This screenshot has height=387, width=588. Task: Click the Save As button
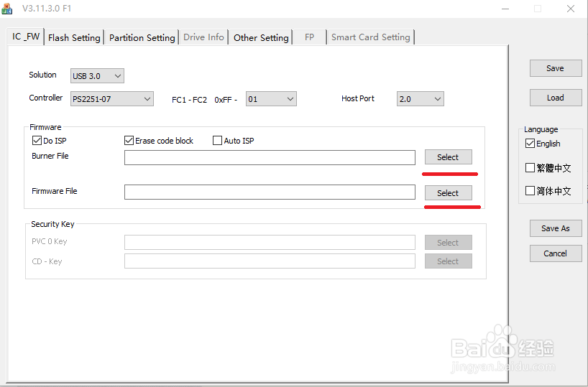[x=556, y=228]
